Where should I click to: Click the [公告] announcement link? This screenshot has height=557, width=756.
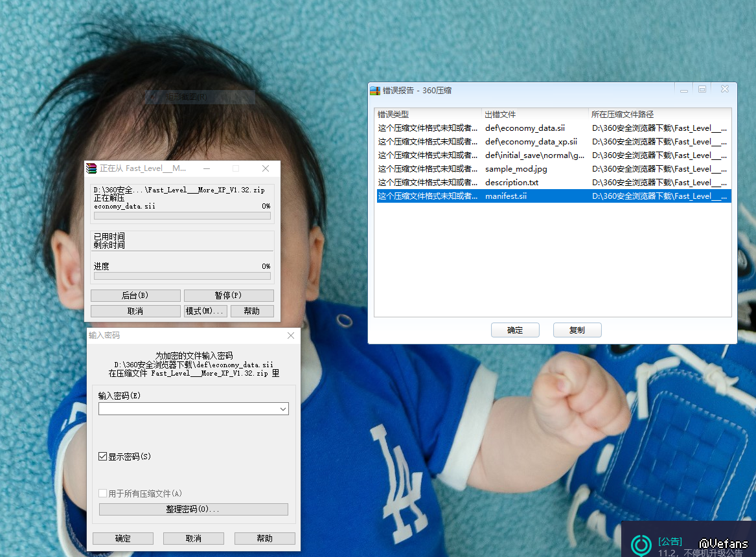670,541
